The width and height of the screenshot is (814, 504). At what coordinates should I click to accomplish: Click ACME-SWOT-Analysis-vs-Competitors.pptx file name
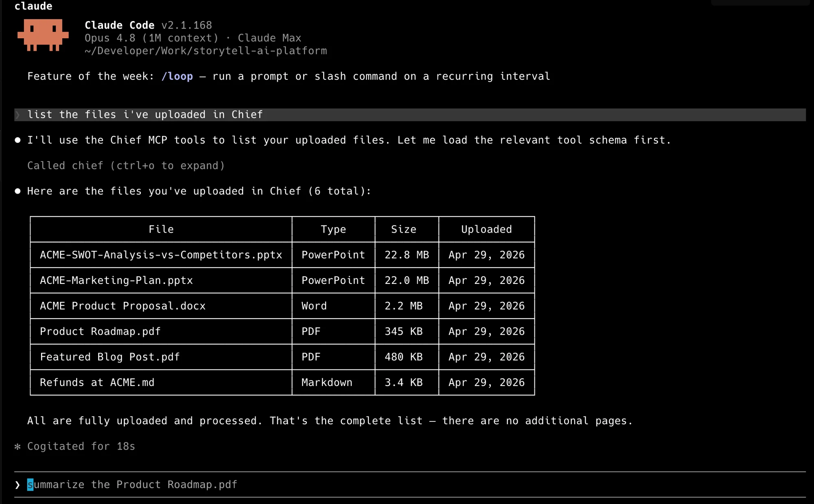(161, 255)
